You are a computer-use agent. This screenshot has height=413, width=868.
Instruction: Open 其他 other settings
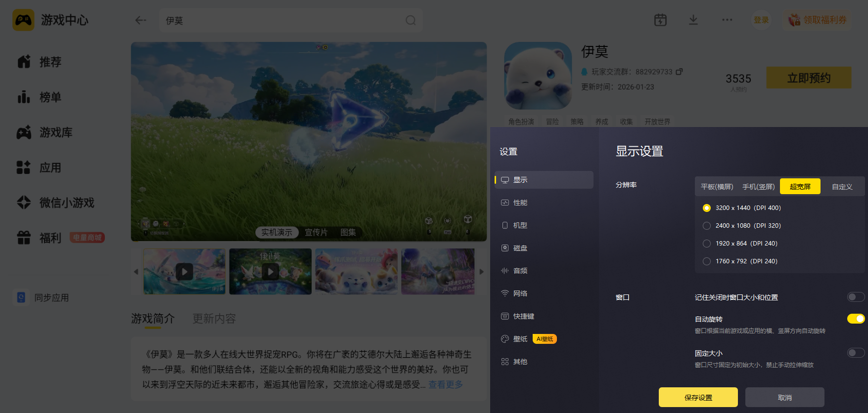[x=544, y=362]
